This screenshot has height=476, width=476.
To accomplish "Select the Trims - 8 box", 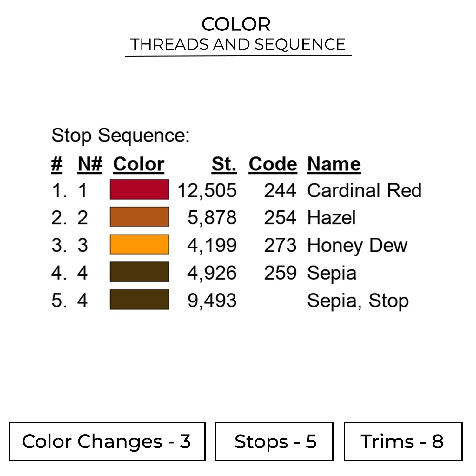I will click(403, 441).
